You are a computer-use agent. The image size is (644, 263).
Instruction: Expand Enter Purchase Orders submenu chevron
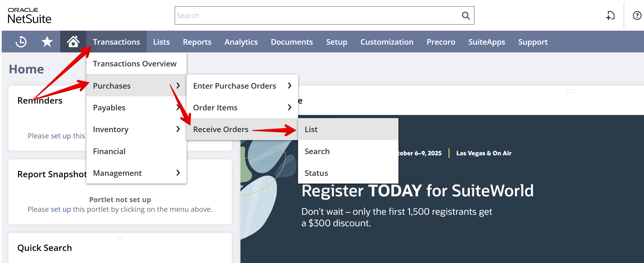pos(290,85)
